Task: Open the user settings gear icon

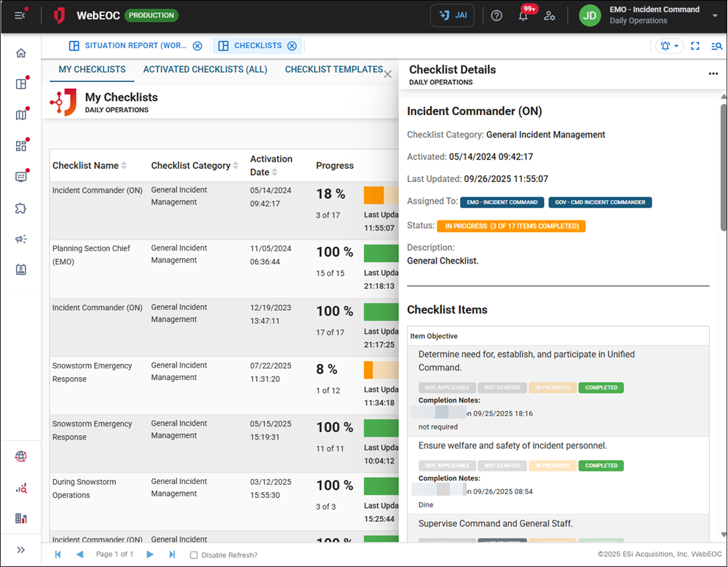Action: 550,15
